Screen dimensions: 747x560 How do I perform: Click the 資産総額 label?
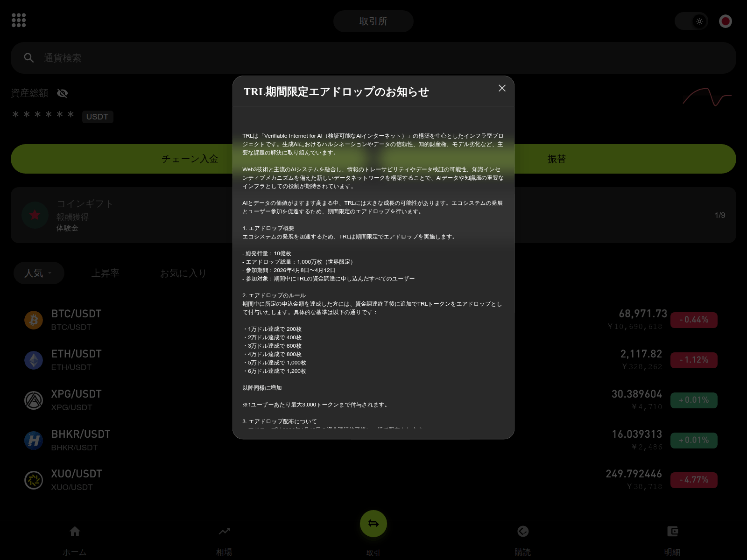[x=29, y=93]
